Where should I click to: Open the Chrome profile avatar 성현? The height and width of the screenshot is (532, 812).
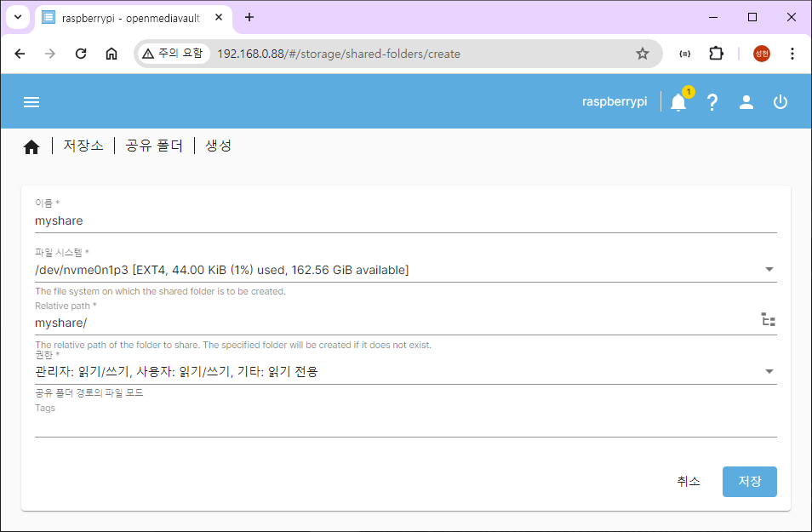coord(762,54)
